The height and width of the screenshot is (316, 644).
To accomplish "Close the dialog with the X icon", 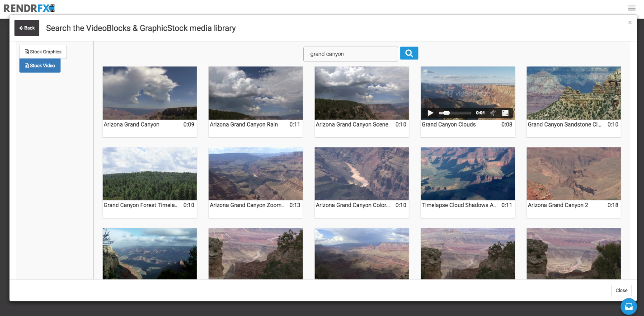I will tap(630, 23).
